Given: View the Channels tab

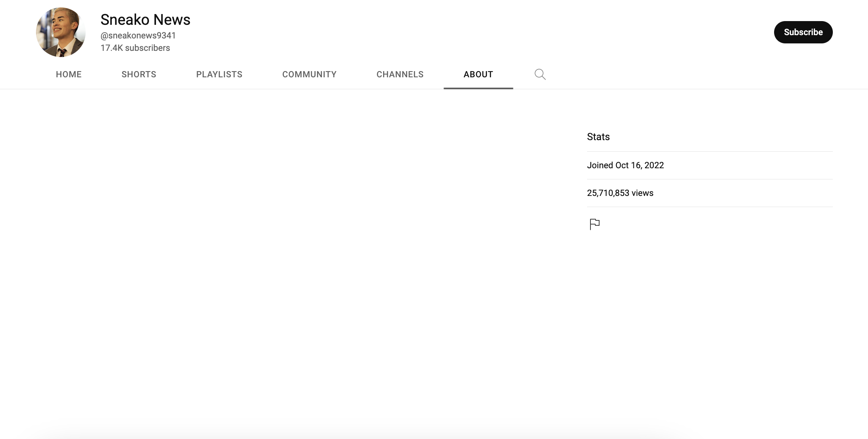Looking at the screenshot, I should (400, 74).
